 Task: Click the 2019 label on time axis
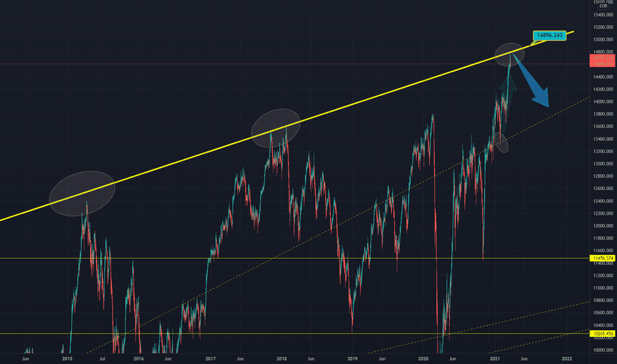[x=353, y=359]
